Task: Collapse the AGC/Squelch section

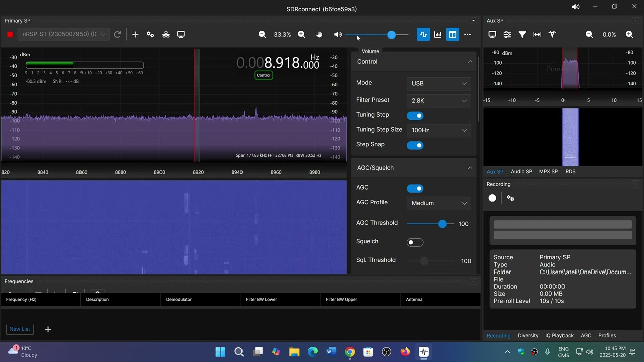Action: point(470,168)
